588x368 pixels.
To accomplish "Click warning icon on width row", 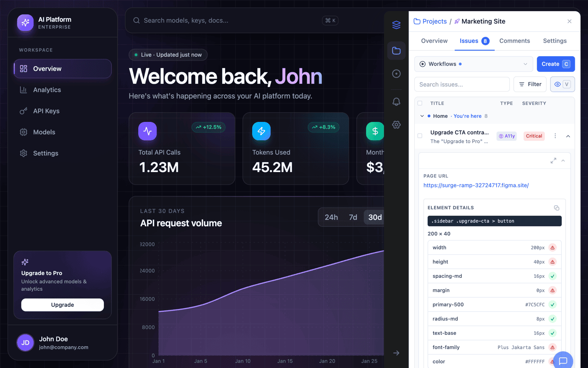I will click(553, 247).
